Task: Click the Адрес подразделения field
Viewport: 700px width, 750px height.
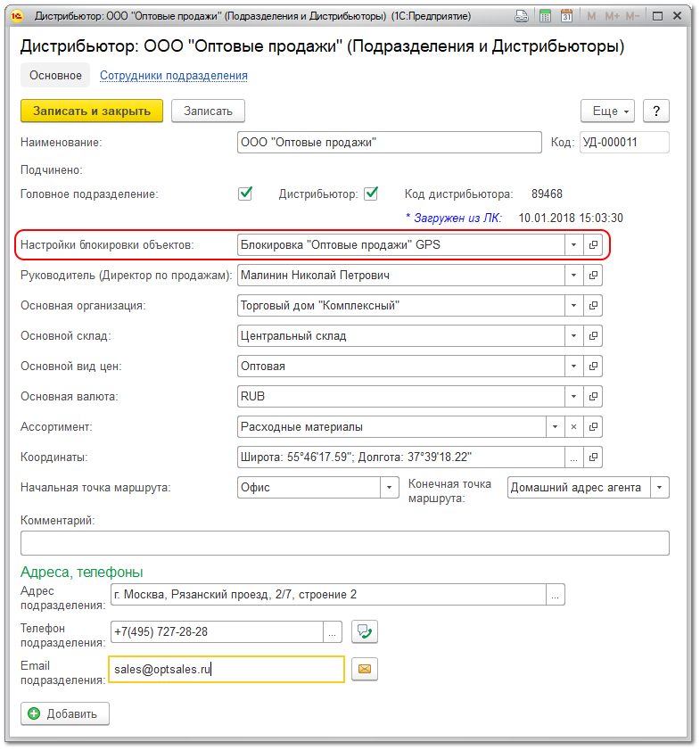Action: (328, 595)
